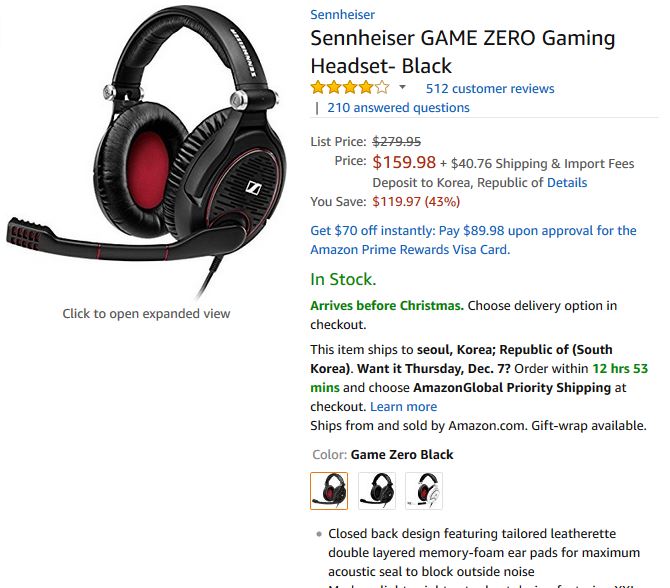The image size is (670, 588).
Task: Click the Game Zero Black color label
Action: click(x=402, y=454)
